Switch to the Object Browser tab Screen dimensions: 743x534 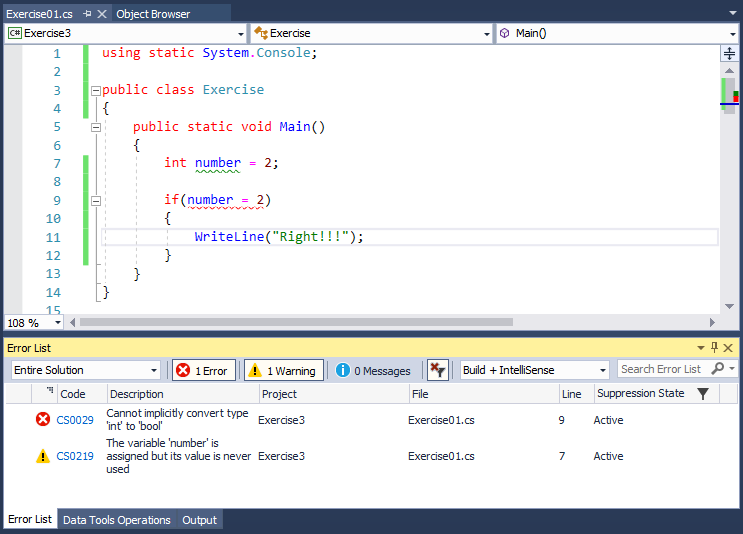(153, 14)
